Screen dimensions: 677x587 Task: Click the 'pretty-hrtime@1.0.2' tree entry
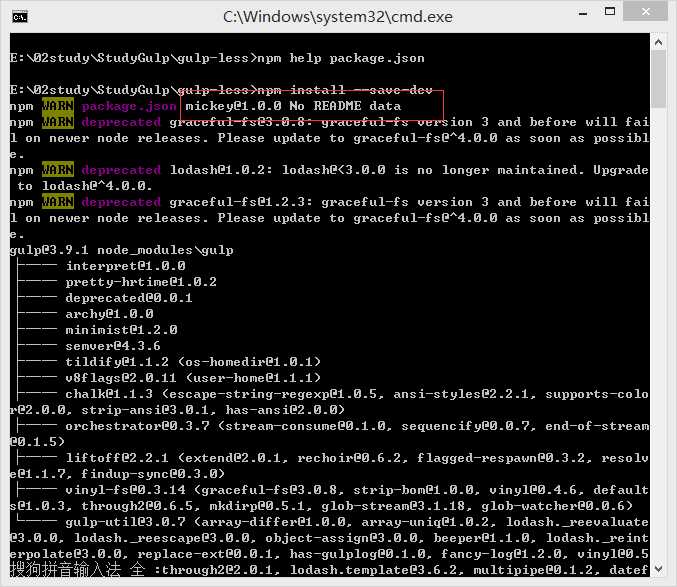click(141, 282)
